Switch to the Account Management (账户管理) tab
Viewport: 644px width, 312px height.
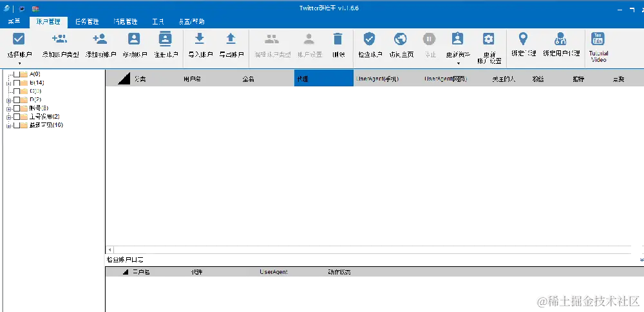pos(48,22)
